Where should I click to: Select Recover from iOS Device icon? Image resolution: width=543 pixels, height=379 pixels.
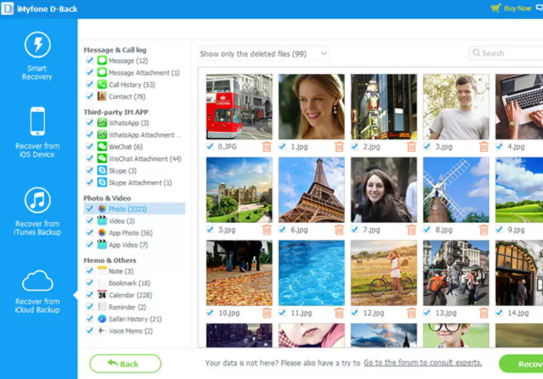point(37,121)
